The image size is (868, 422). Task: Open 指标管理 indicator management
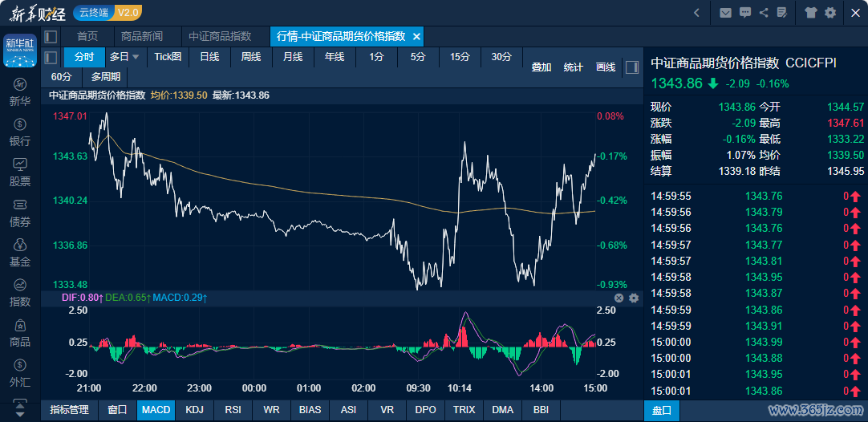coord(69,410)
